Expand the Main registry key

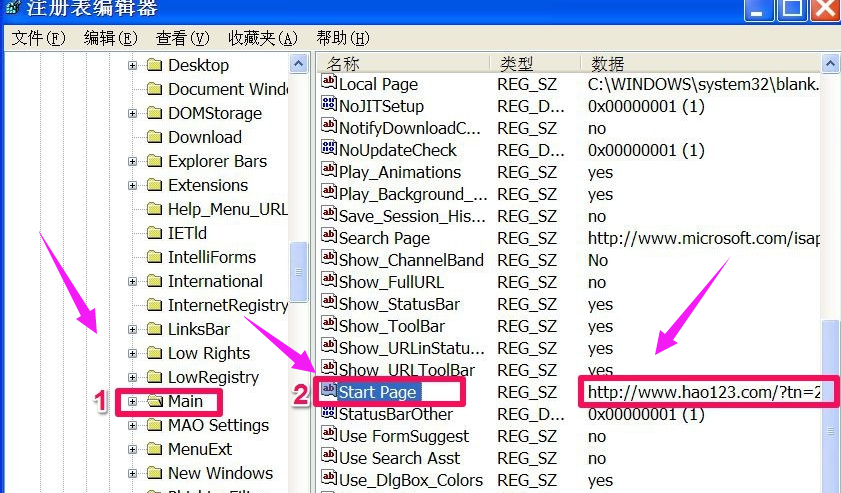point(132,401)
